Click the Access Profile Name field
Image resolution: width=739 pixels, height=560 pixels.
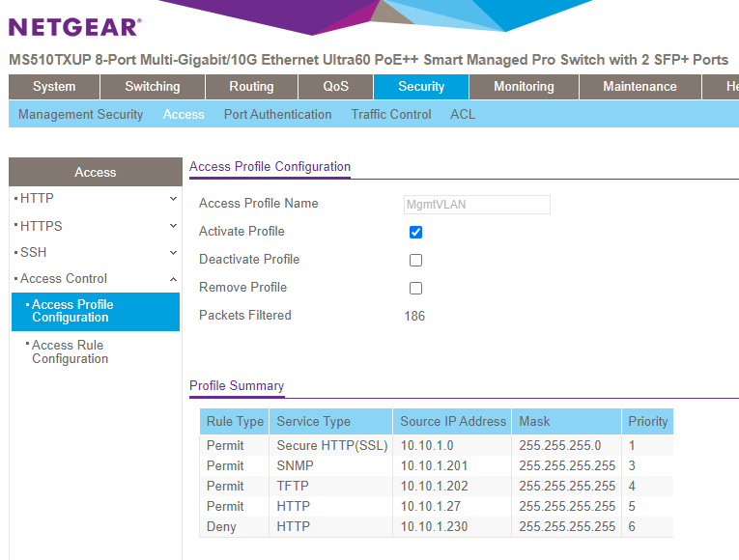tap(476, 204)
